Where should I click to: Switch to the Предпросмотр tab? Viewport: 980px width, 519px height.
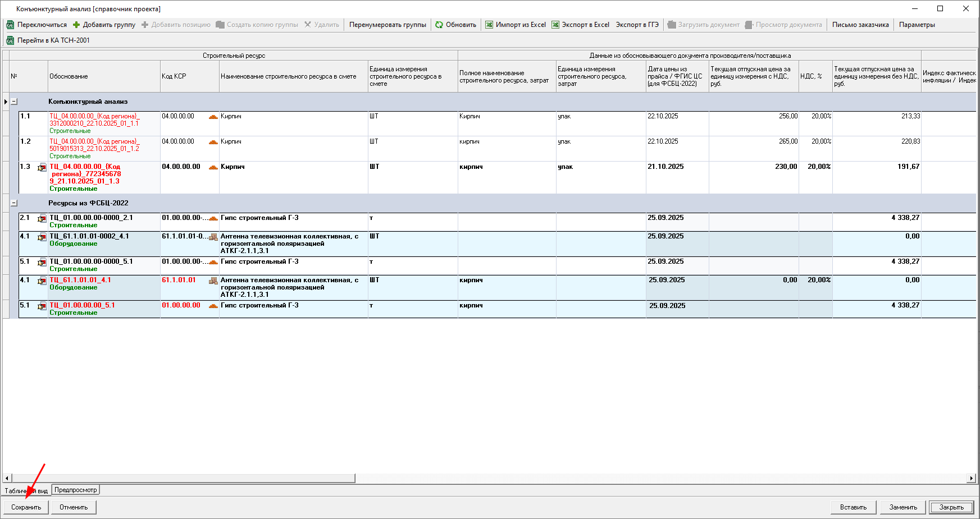pyautogui.click(x=76, y=490)
